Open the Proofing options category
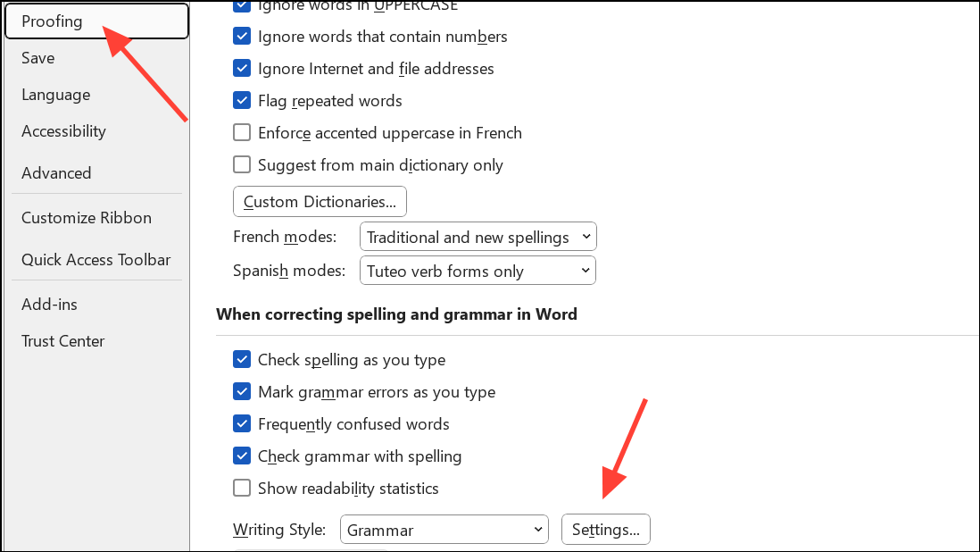 point(52,21)
